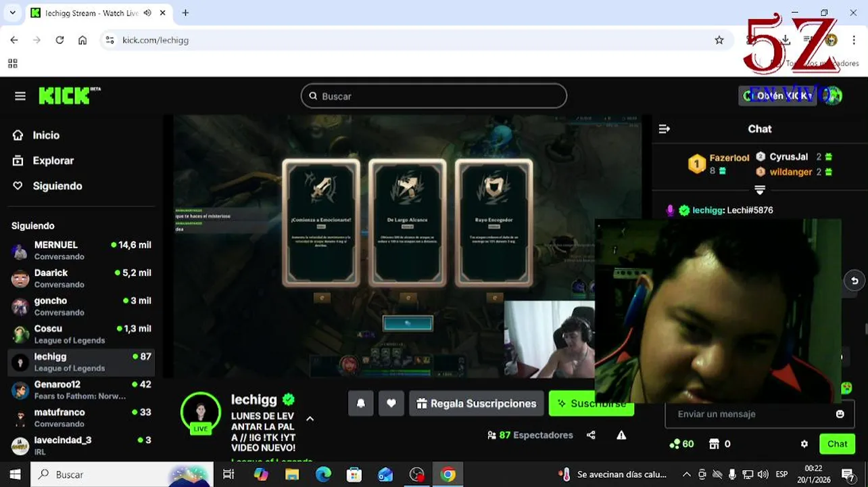Click the Buscar search field on Kick
Image resolution: width=868 pixels, height=487 pixels.
click(434, 96)
